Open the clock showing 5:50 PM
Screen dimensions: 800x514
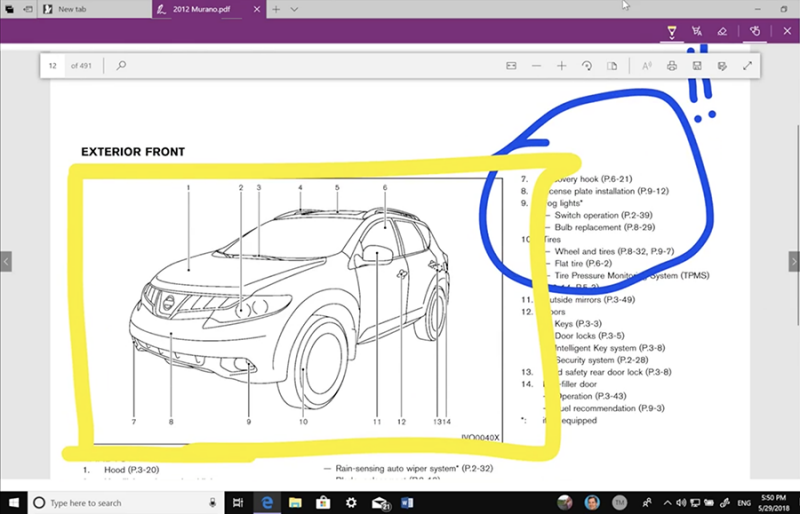[773, 503]
